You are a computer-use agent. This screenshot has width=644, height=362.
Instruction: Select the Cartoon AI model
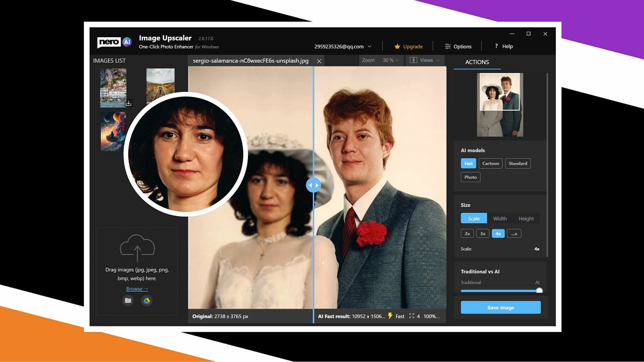pos(490,164)
